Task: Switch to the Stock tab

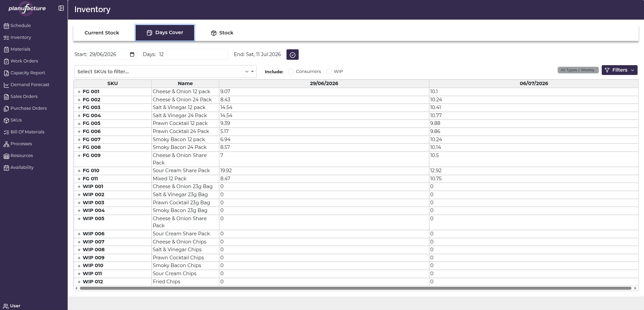Action: 222,33
